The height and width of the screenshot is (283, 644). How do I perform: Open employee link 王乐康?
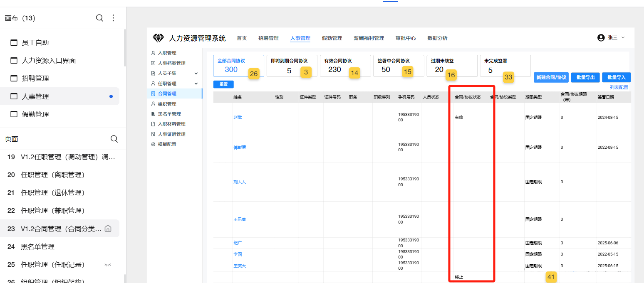click(x=240, y=219)
